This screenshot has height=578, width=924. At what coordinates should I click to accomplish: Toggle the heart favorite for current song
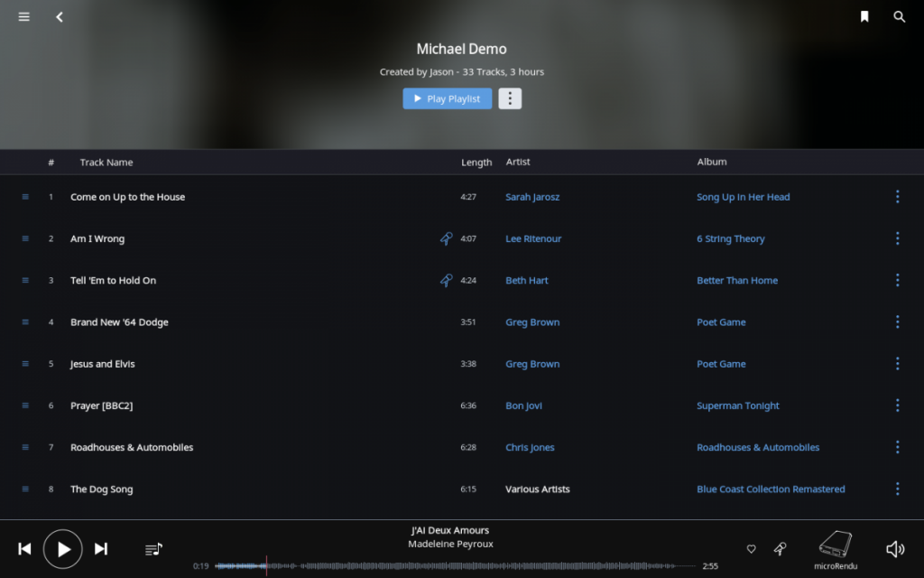tap(751, 549)
